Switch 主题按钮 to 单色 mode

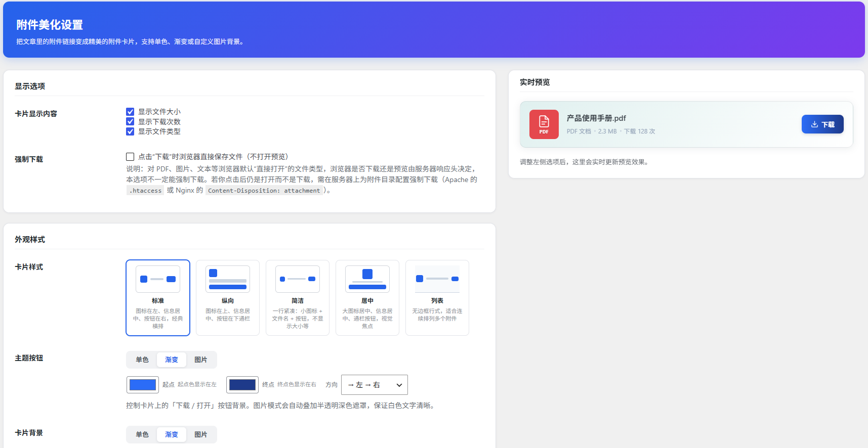[x=142, y=360]
